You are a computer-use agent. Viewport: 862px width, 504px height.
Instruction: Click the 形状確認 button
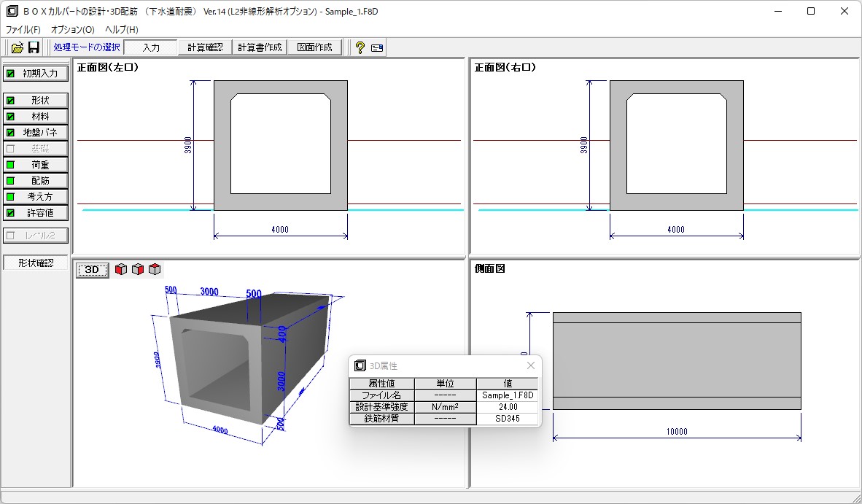coord(36,263)
